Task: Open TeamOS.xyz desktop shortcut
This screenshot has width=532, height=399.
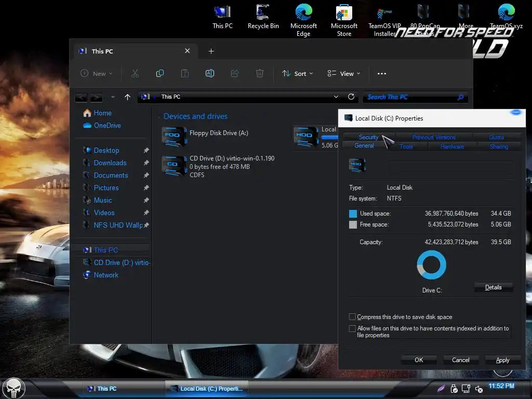Action: click(x=506, y=17)
